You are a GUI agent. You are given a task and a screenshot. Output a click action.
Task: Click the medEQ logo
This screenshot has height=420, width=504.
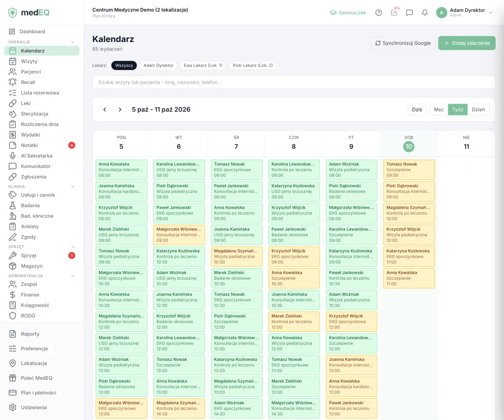click(29, 13)
